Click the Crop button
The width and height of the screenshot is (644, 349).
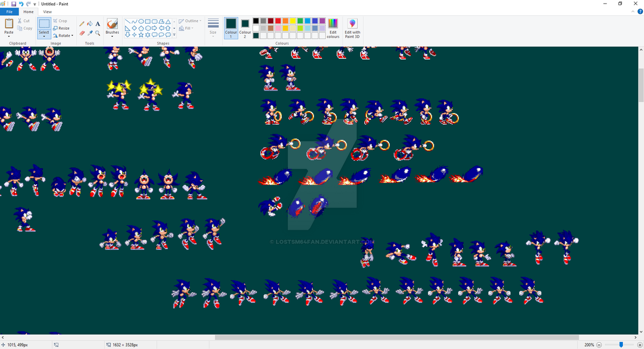pos(60,21)
